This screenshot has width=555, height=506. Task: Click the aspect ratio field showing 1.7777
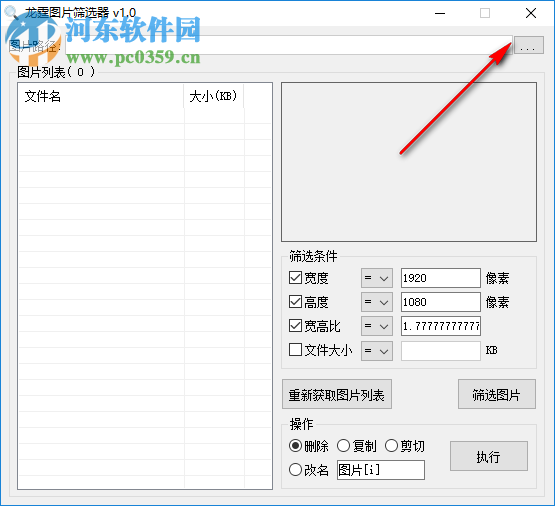pyautogui.click(x=441, y=326)
